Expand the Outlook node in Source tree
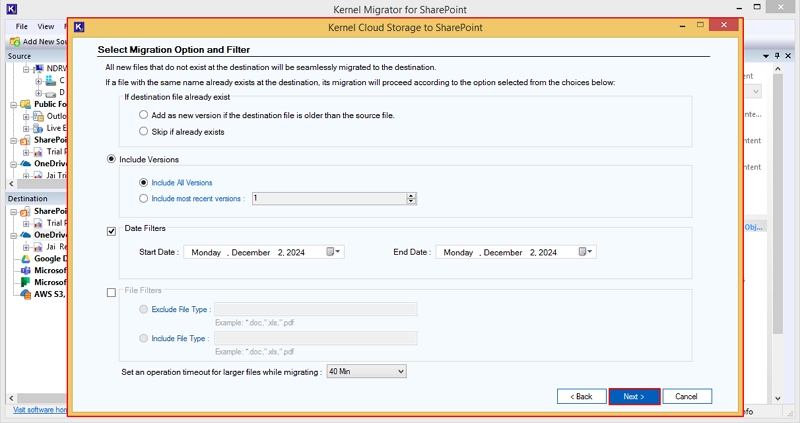Image resolution: width=800 pixels, height=423 pixels. (26, 116)
